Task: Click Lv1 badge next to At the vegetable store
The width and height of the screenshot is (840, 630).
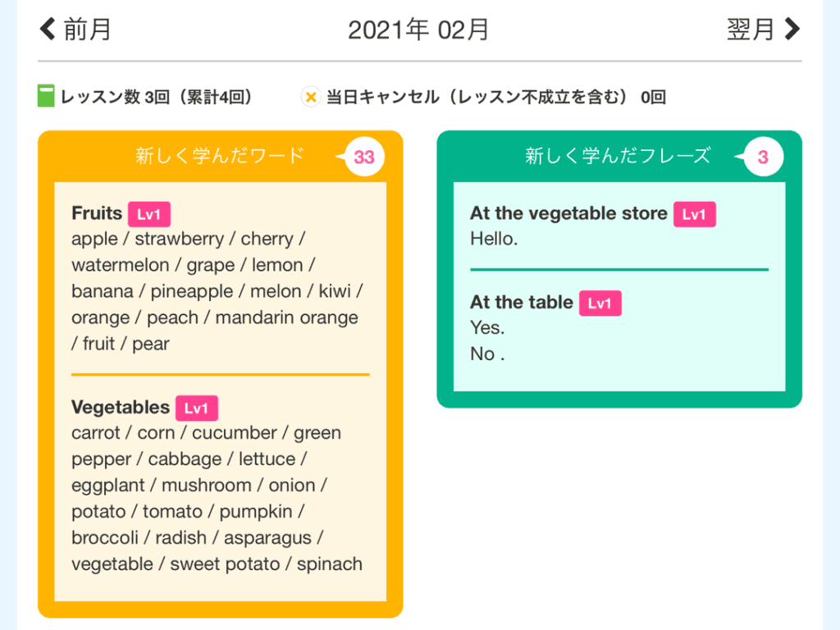Action: click(694, 214)
